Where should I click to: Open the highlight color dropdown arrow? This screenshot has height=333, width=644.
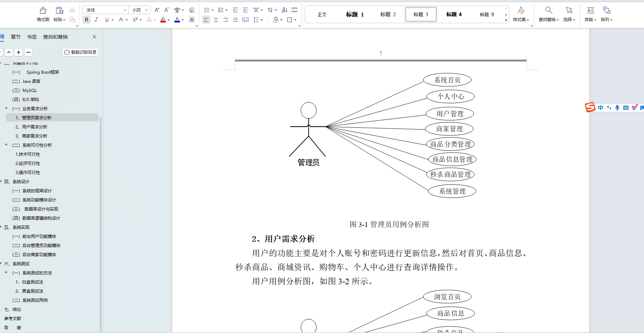(169, 20)
